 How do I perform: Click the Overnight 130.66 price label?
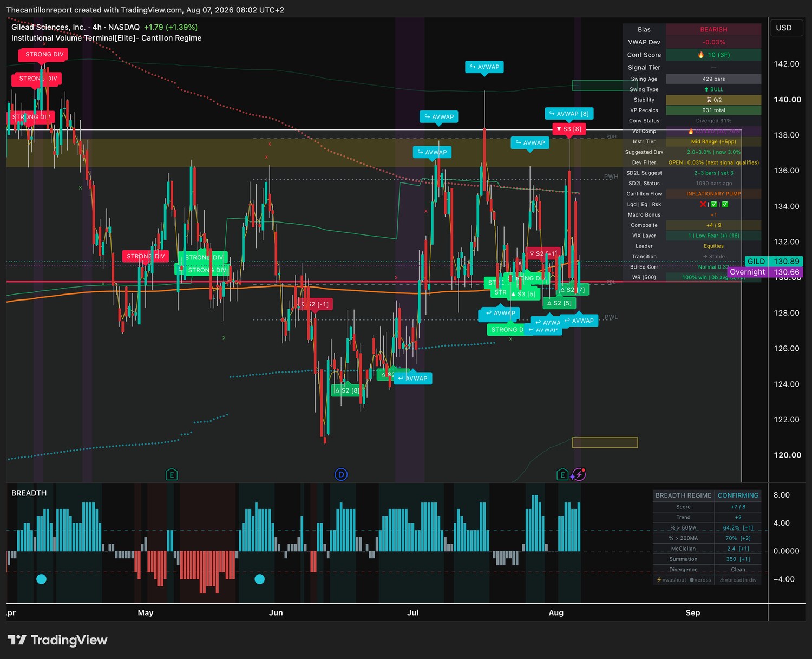coord(764,272)
